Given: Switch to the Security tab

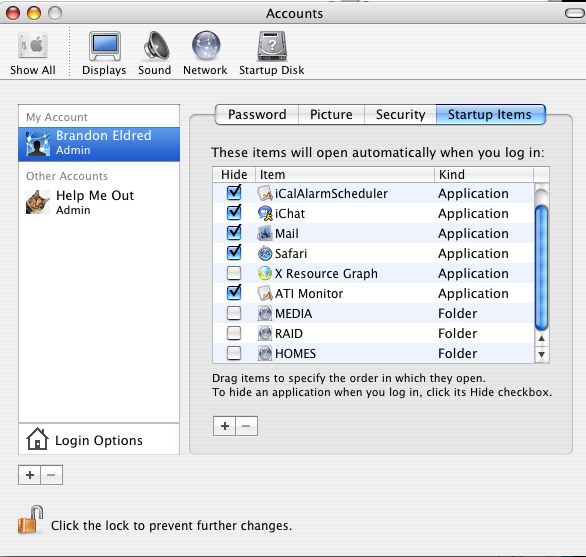Looking at the screenshot, I should tap(400, 114).
